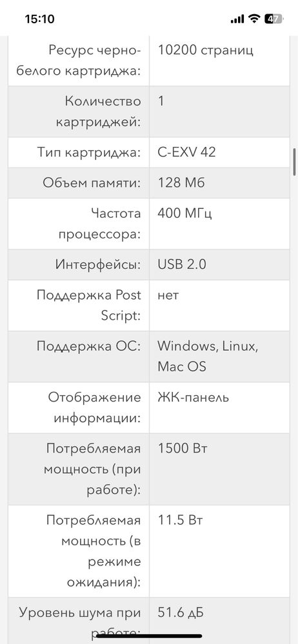Image resolution: width=298 pixels, height=644 pixels.
Task: Click the vertical scrollbar thumb on the right
Action: pyautogui.click(x=294, y=162)
